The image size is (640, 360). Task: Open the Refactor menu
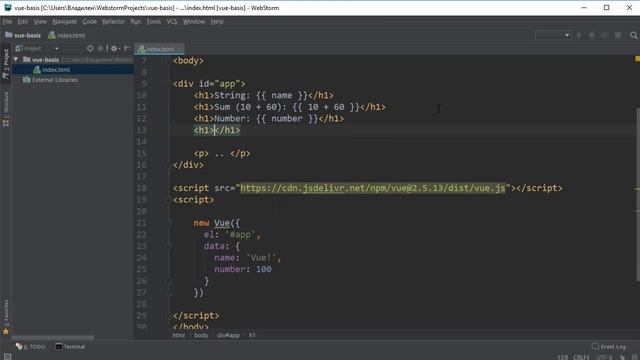(113, 22)
